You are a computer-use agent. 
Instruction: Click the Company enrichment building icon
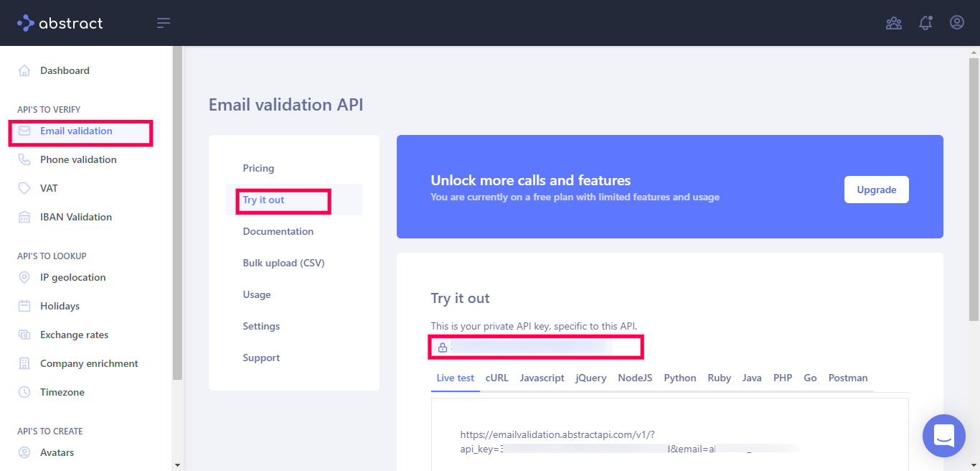click(x=24, y=363)
